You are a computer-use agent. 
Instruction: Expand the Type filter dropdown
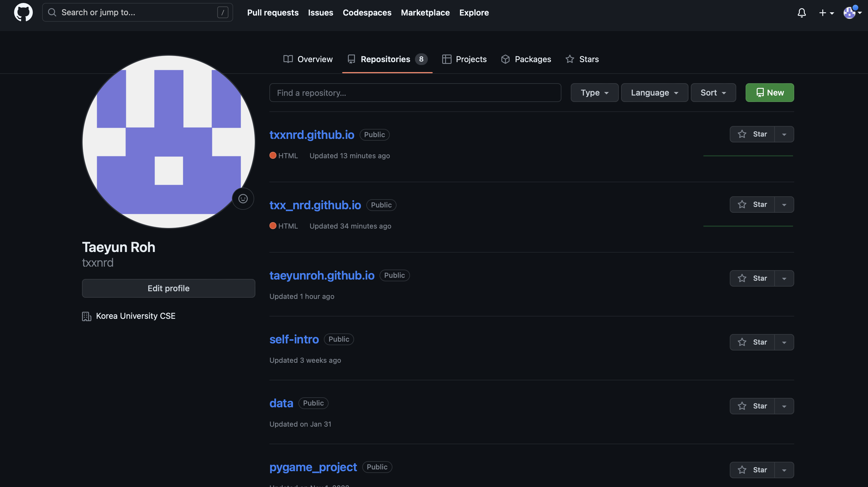click(x=594, y=93)
